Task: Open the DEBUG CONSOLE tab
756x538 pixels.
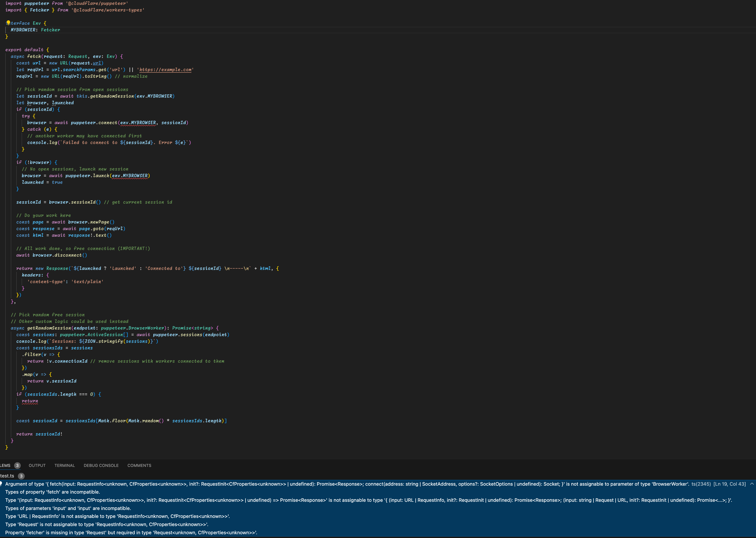Action: pos(101,466)
